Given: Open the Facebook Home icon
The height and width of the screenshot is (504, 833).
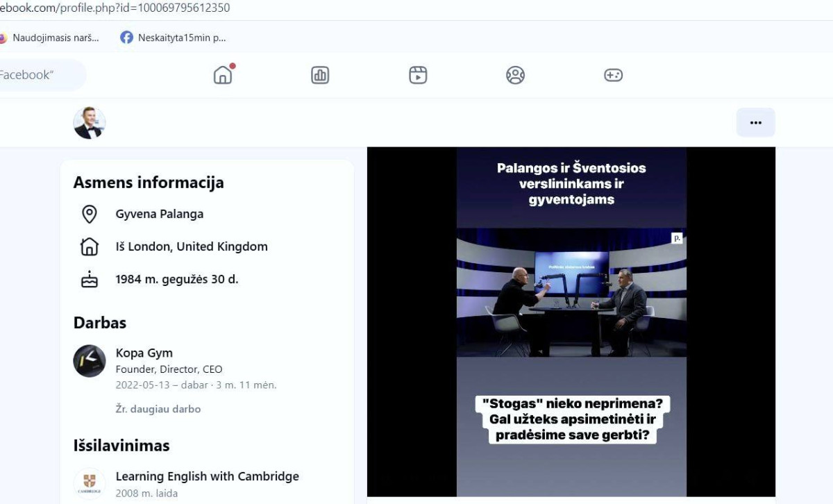Looking at the screenshot, I should 223,75.
